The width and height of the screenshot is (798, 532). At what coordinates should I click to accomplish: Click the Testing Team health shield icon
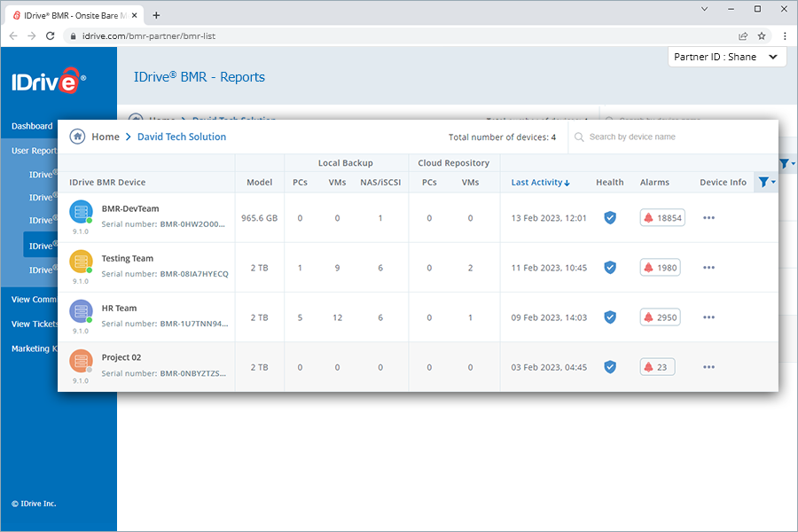click(x=610, y=268)
